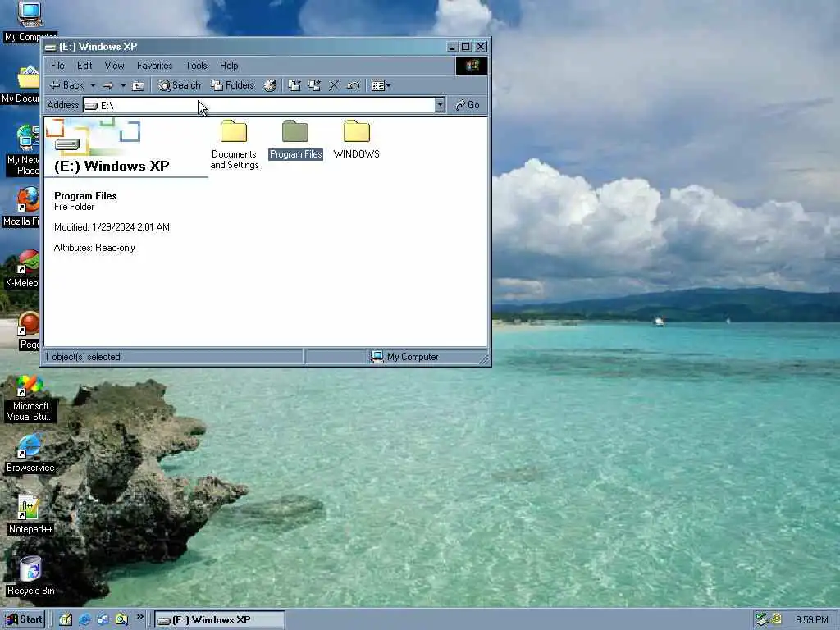Click the My Network Places desktop icon

coord(22,150)
